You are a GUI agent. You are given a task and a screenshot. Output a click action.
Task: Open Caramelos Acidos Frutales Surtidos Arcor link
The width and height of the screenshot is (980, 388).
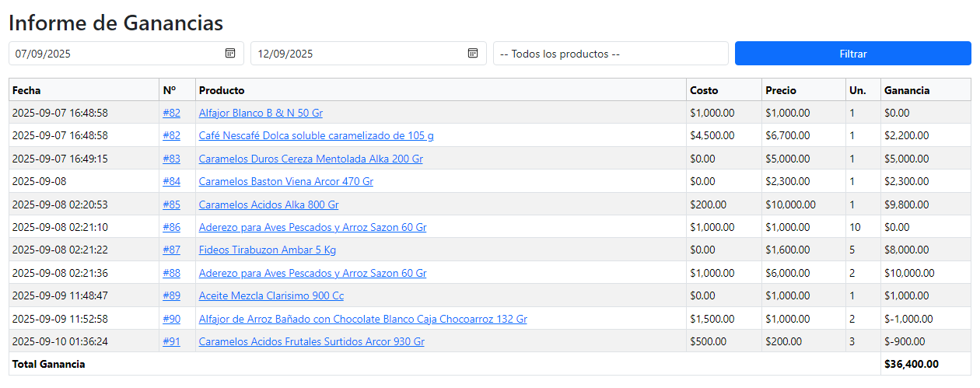point(311,341)
